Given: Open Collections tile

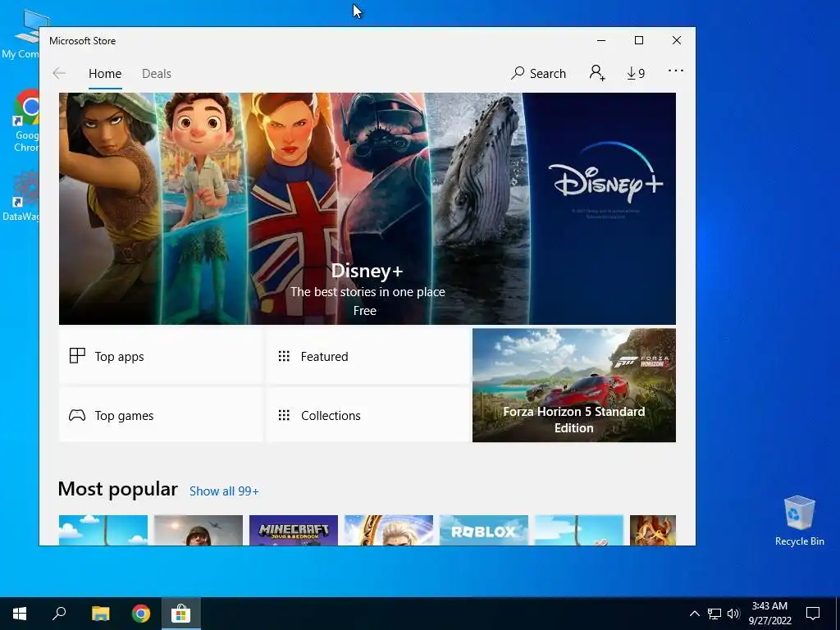Looking at the screenshot, I should click(x=368, y=415).
